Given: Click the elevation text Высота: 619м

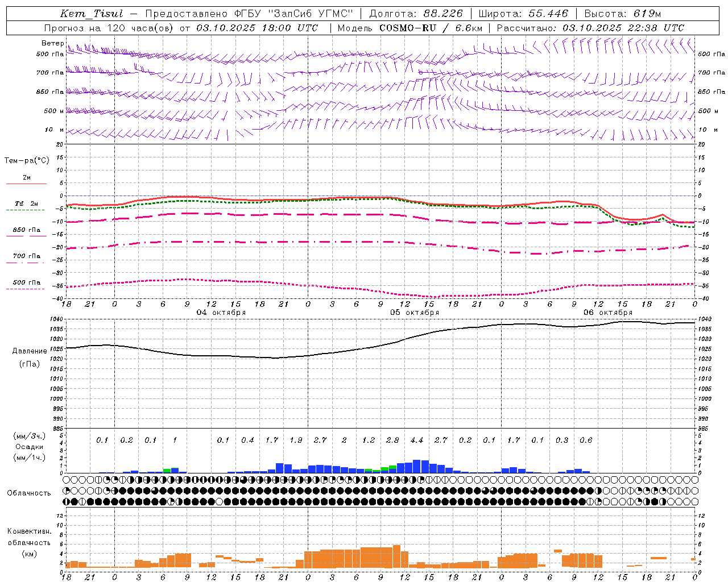Looking at the screenshot, I should (623, 14).
